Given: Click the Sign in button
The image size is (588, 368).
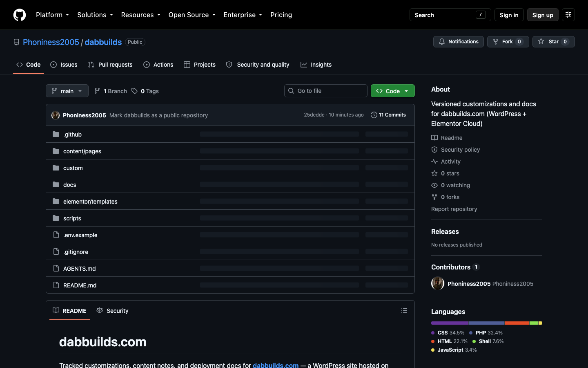Looking at the screenshot, I should 509,15.
